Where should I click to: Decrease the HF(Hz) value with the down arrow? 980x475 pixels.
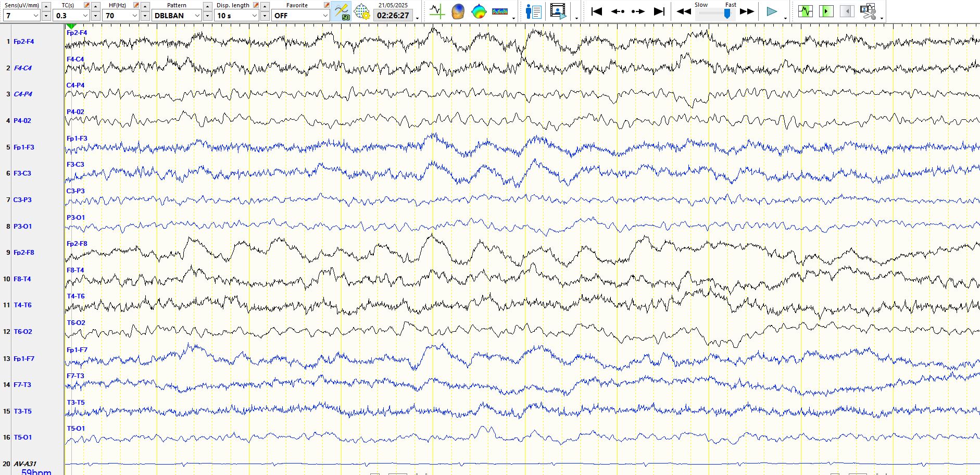click(145, 16)
